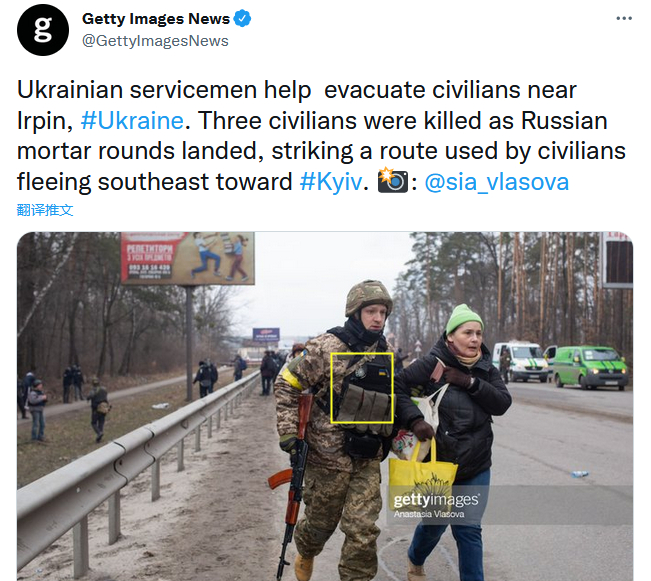
Task: Click the 翻译推文 translate tweet link
Action: (45, 210)
